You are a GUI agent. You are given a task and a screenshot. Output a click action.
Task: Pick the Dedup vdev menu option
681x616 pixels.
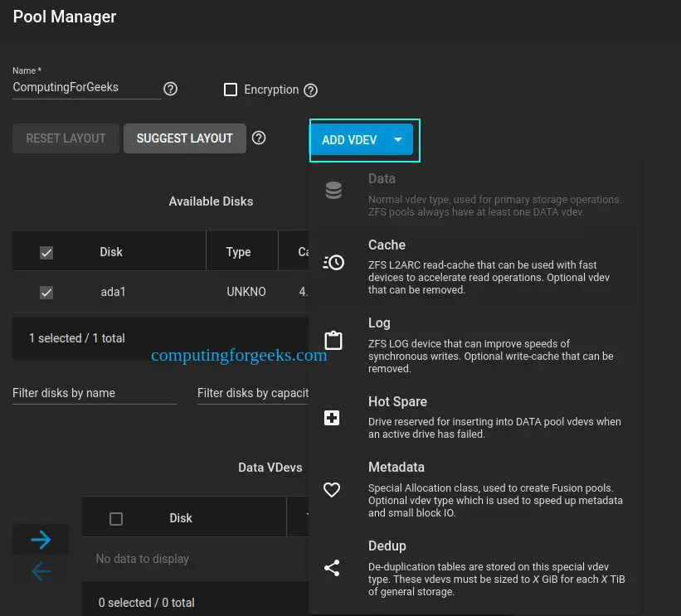[474, 568]
